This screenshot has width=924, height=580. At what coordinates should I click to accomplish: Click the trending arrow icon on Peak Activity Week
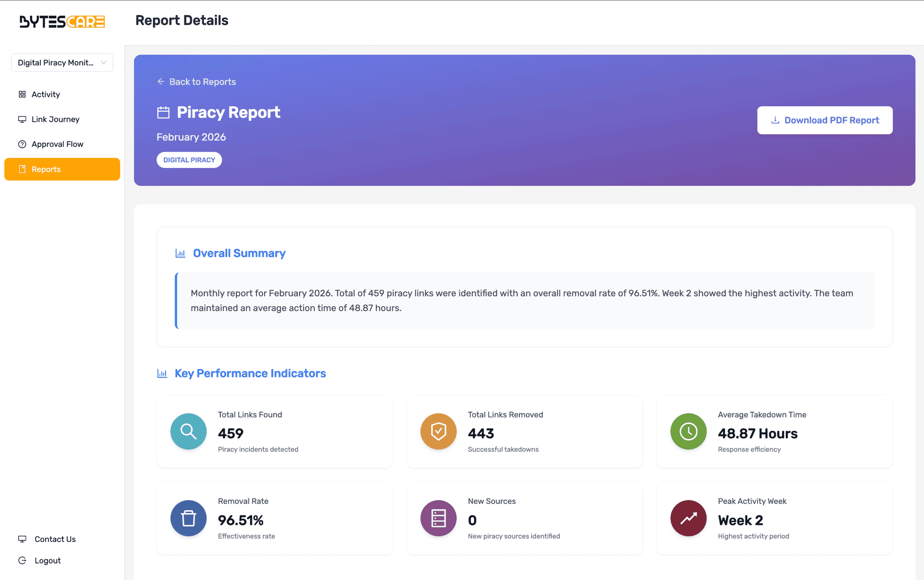pos(688,518)
